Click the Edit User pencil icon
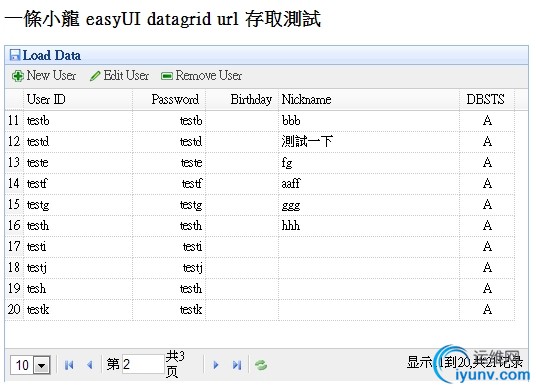 [x=95, y=76]
